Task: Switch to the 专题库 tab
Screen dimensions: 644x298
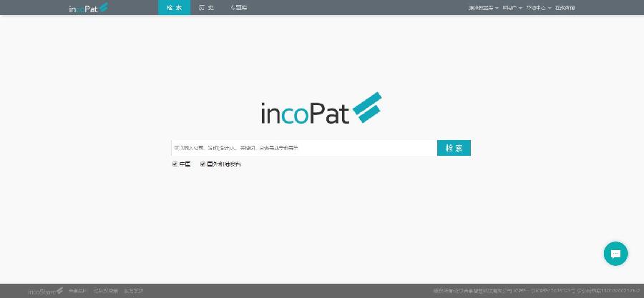Action: 238,8
